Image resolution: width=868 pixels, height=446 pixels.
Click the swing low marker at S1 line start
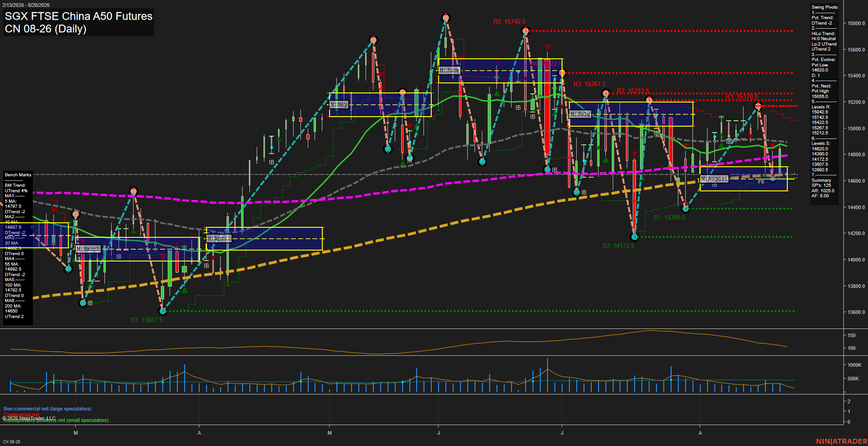[686, 209]
